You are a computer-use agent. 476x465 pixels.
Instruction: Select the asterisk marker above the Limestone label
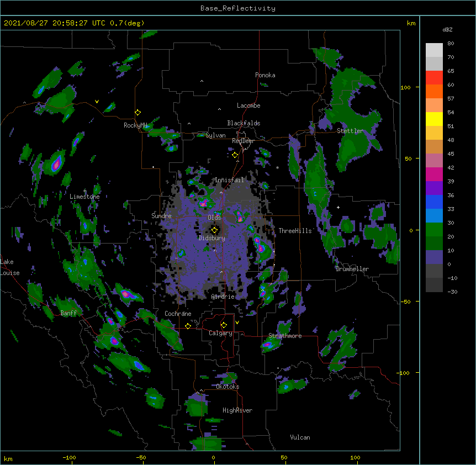coord(84,191)
